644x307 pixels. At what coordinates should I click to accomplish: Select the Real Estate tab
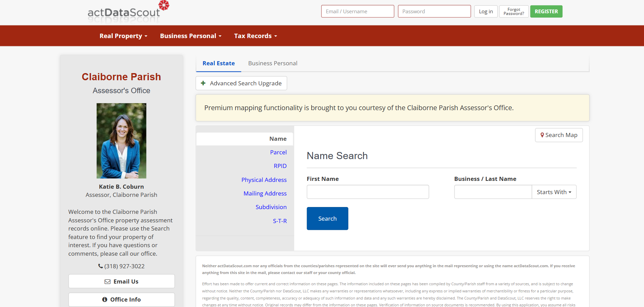point(219,63)
